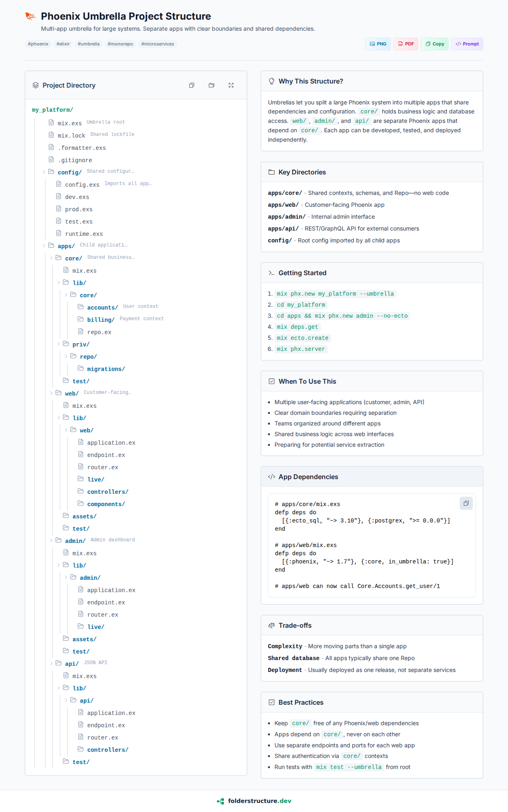
Task: Collapse the apps/ folder using its chevron
Action: coord(44,246)
